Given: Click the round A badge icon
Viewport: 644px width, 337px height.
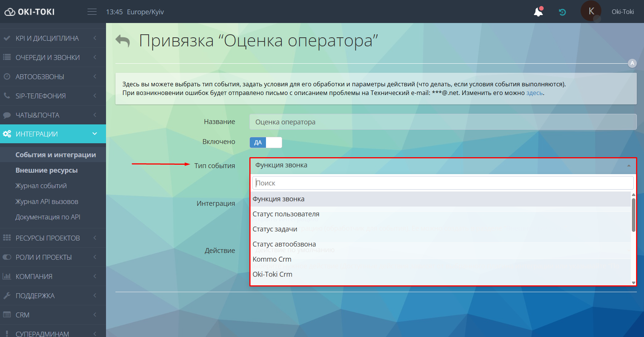Looking at the screenshot, I should click(x=632, y=63).
